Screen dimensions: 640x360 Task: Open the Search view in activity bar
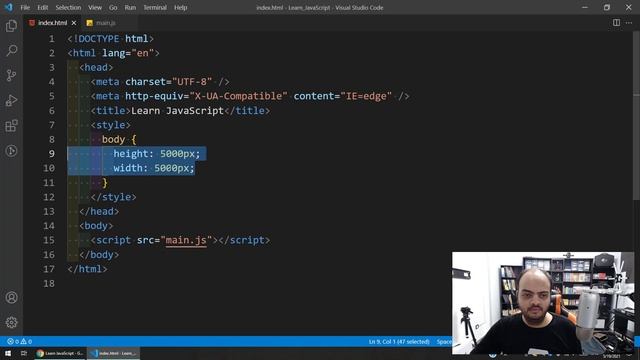tap(11, 51)
